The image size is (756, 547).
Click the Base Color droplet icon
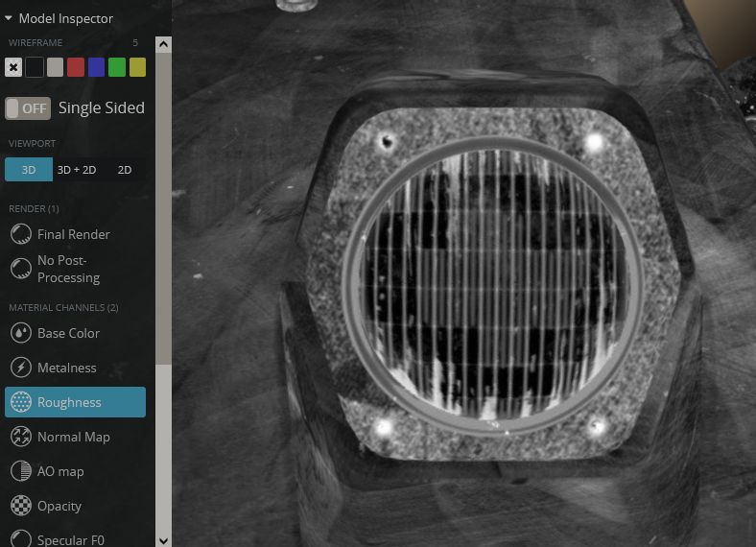[x=21, y=333]
